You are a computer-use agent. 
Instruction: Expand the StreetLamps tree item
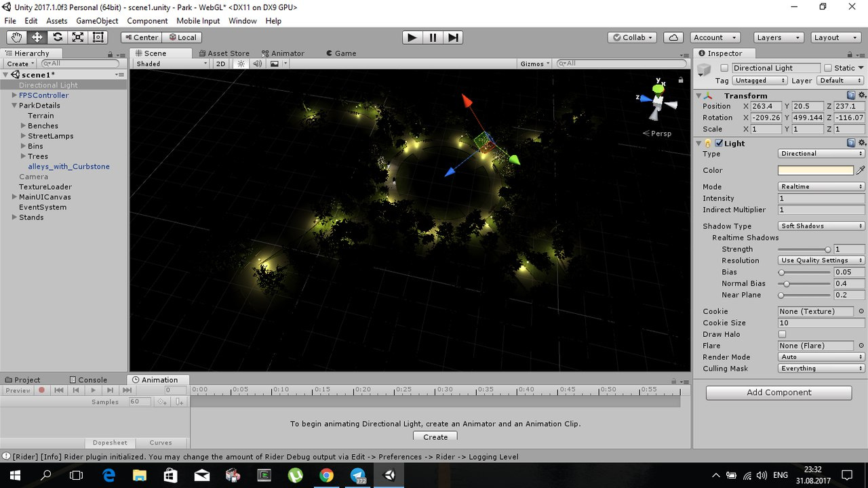[23, 136]
